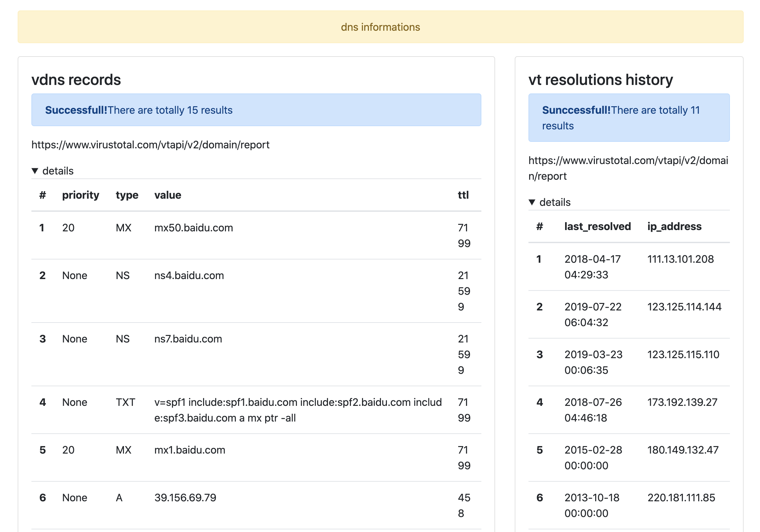Click the 39.156.69.79 A record
The image size is (760, 532).
coord(185,498)
